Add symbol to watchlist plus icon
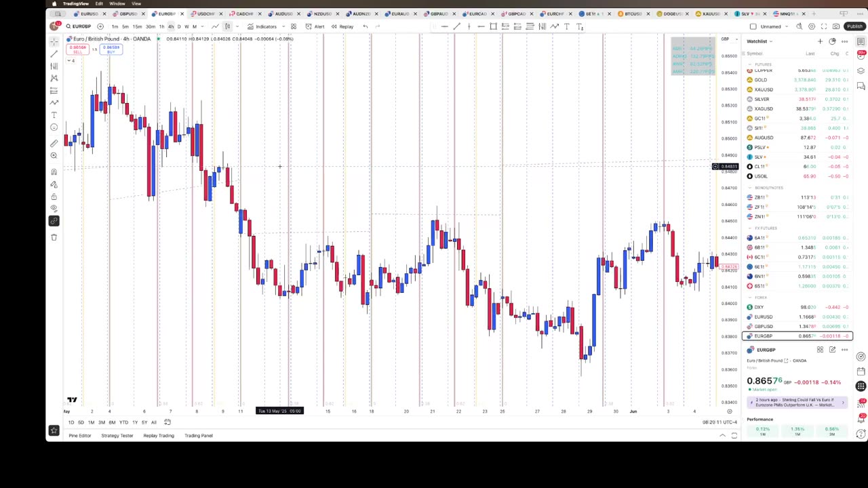Viewport: 868px width, 488px height. coord(820,41)
